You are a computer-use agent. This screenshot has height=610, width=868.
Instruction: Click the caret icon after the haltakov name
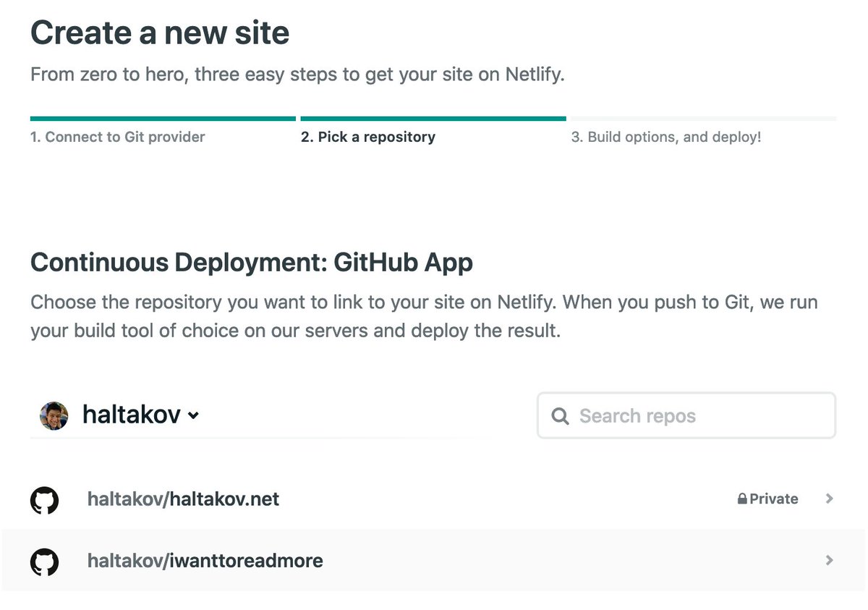(x=192, y=416)
